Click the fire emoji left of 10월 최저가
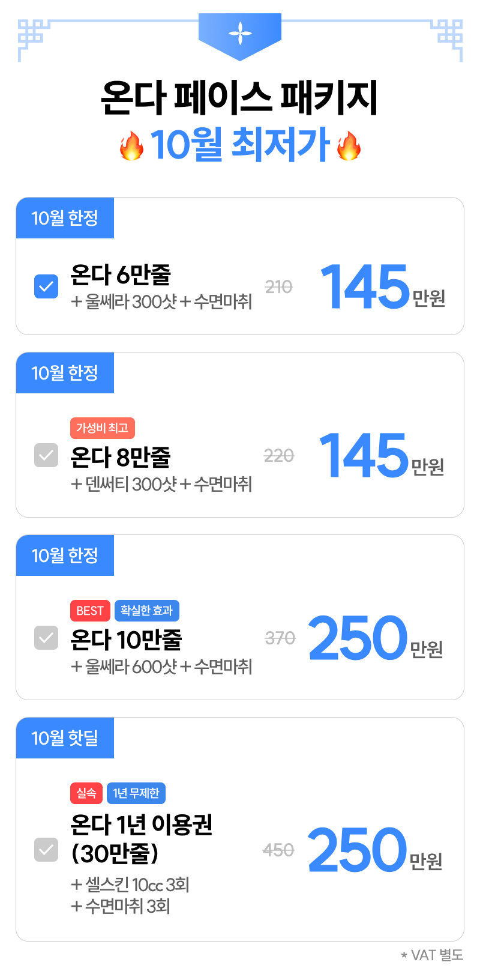The height and width of the screenshot is (980, 480). tap(131, 146)
